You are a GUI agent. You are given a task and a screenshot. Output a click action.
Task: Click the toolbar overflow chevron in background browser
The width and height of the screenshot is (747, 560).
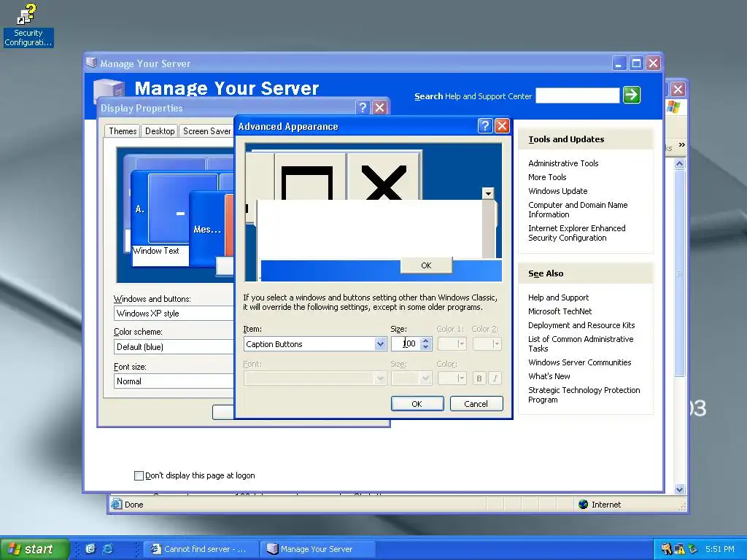[x=682, y=145]
